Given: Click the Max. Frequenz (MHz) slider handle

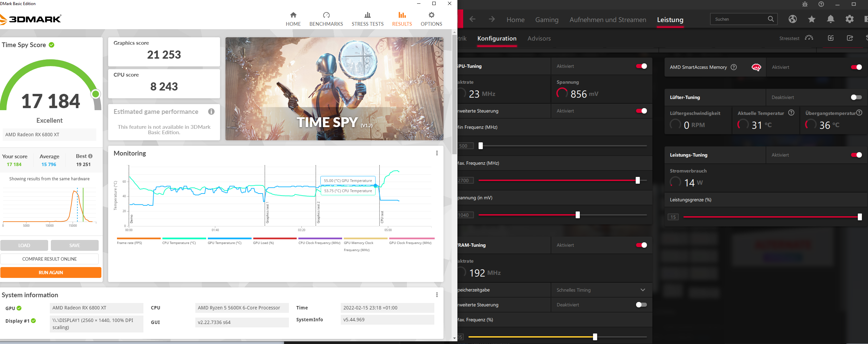Looking at the screenshot, I should click(x=637, y=180).
